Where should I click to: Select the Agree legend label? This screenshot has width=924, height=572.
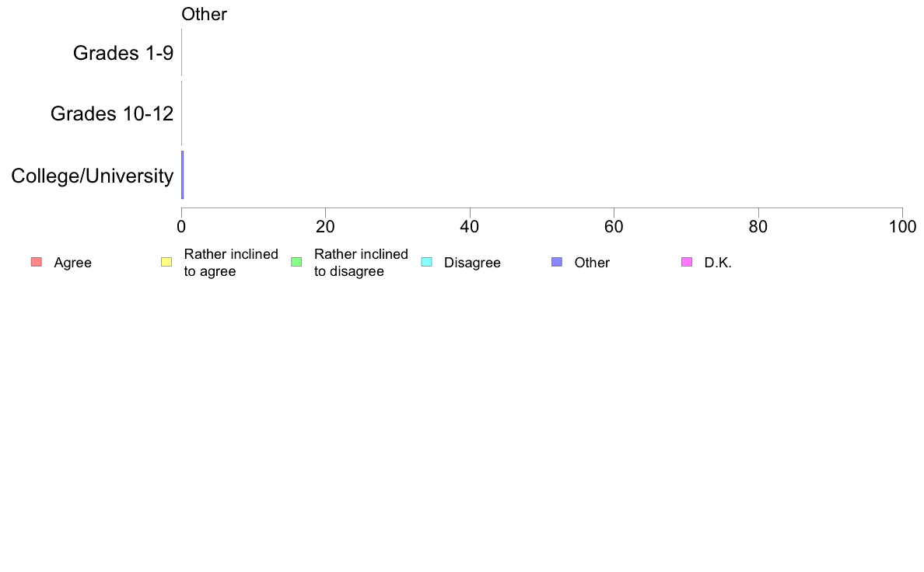pos(72,263)
